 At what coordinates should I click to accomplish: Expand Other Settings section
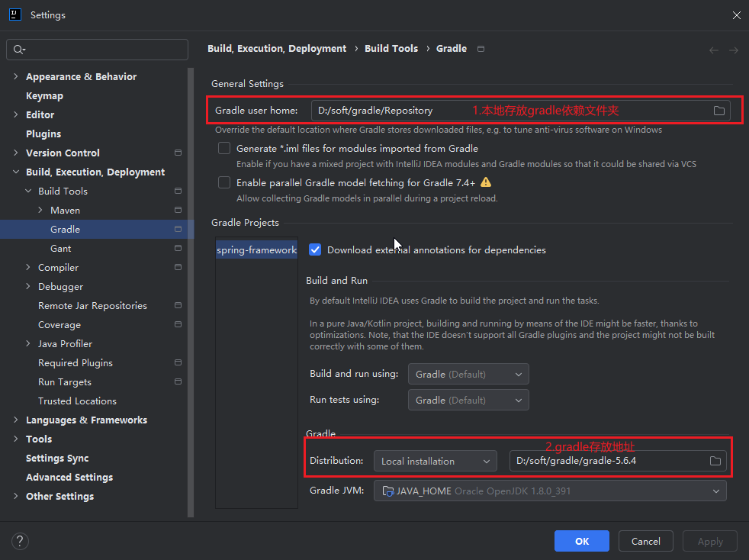16,497
